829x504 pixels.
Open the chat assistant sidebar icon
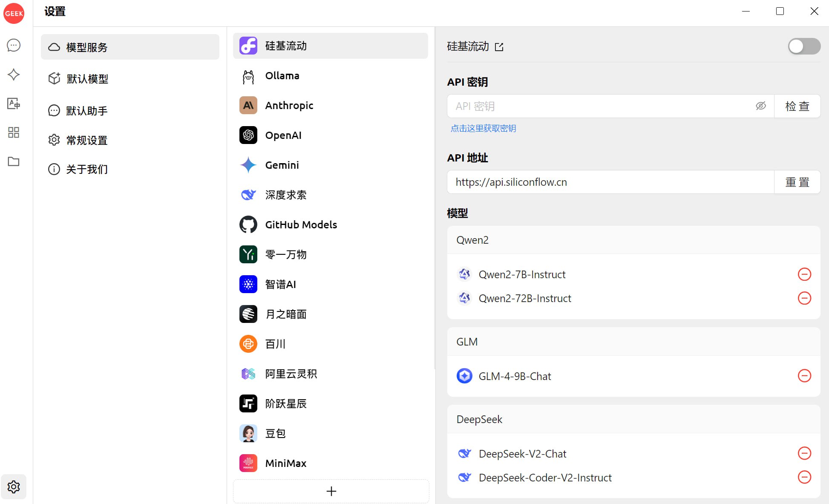pos(14,45)
